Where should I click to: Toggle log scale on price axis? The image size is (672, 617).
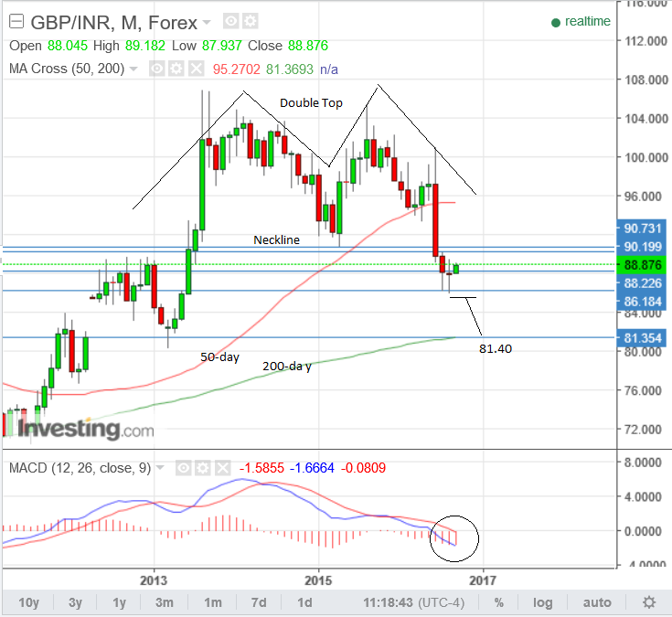coord(542,602)
